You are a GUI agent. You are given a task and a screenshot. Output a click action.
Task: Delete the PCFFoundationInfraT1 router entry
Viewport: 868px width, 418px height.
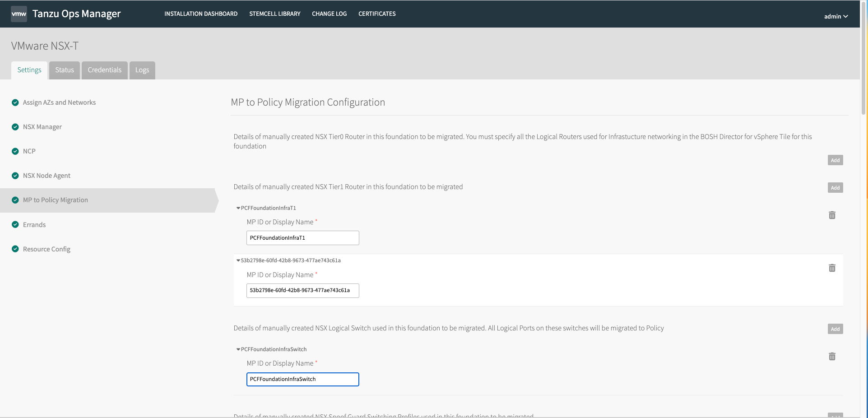tap(832, 215)
